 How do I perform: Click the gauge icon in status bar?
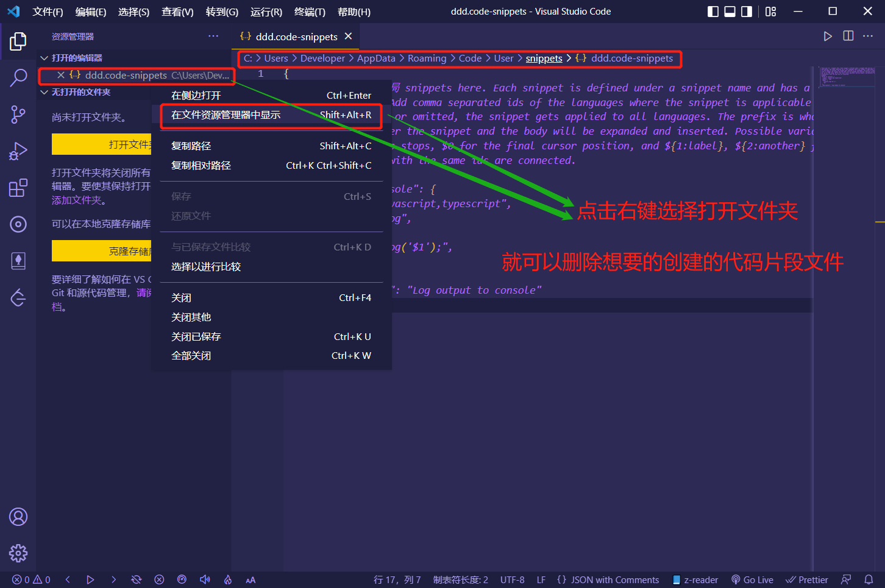click(x=182, y=580)
